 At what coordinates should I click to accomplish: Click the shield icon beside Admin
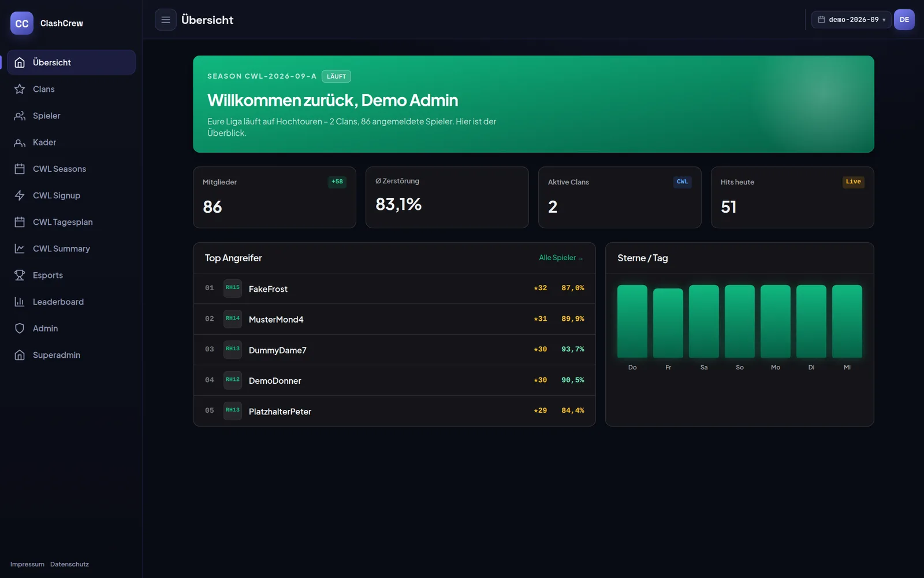[20, 328]
